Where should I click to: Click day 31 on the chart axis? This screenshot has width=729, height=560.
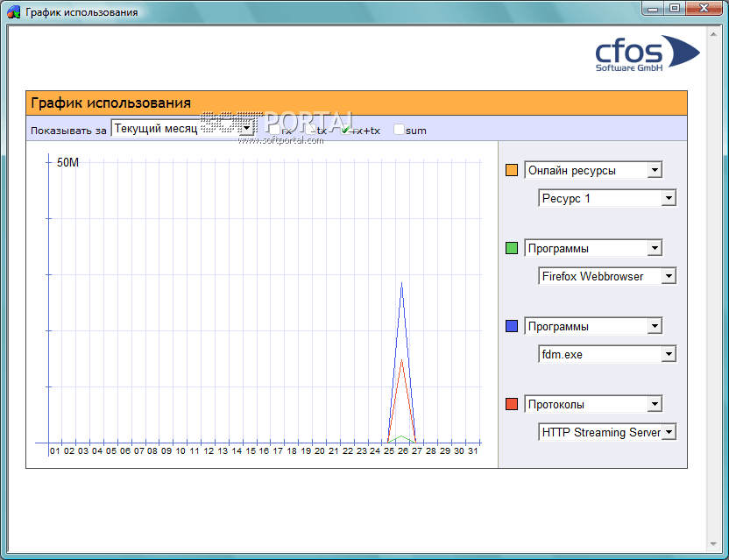[x=473, y=451]
